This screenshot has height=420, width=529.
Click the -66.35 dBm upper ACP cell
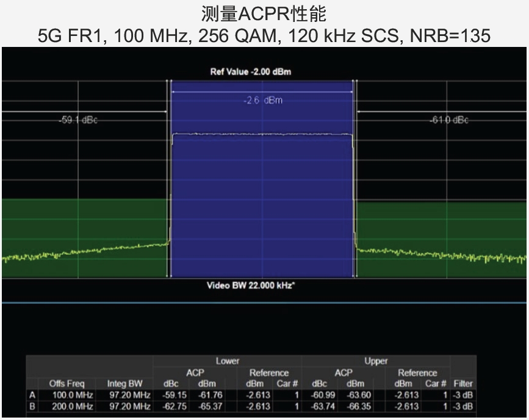[354, 406]
